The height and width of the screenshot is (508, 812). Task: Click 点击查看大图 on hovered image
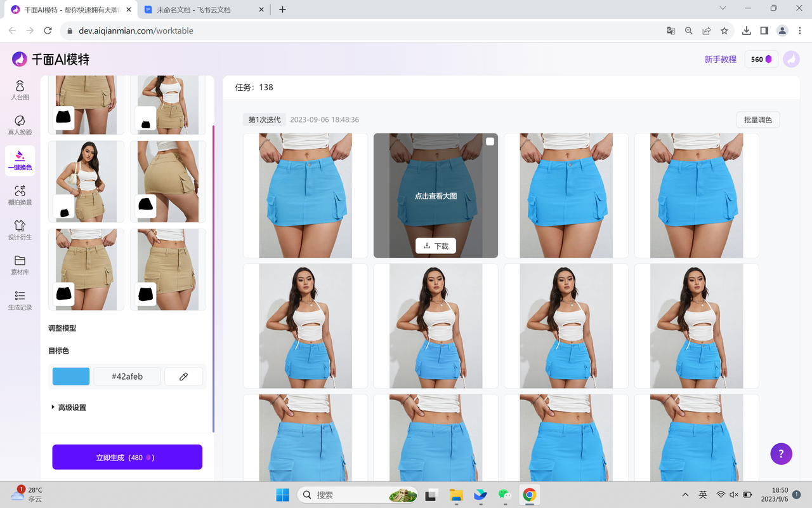click(436, 196)
